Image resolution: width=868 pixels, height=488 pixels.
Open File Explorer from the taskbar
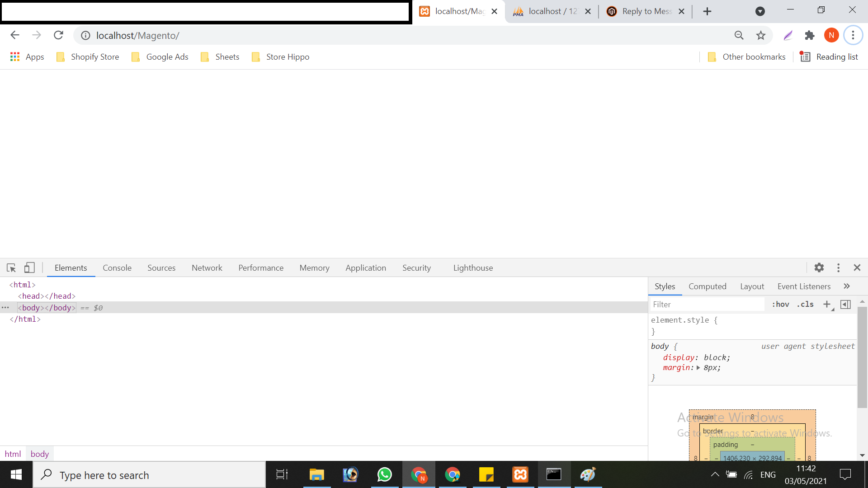pos(316,474)
